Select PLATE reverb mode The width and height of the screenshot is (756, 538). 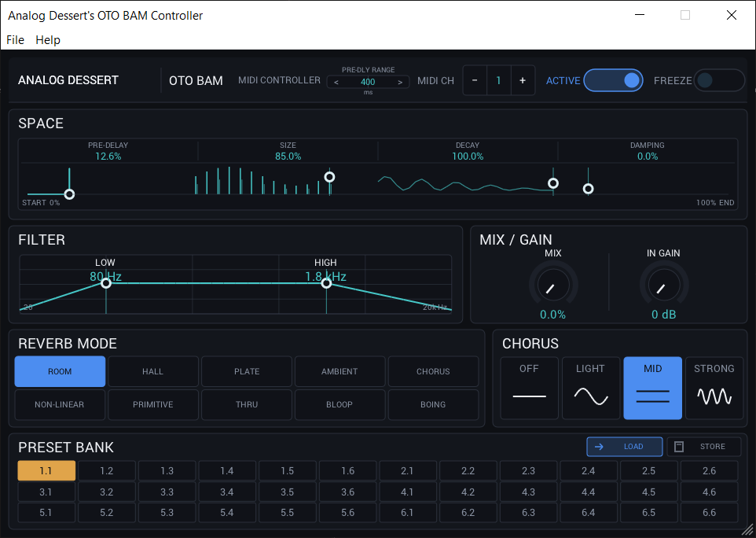coord(247,371)
